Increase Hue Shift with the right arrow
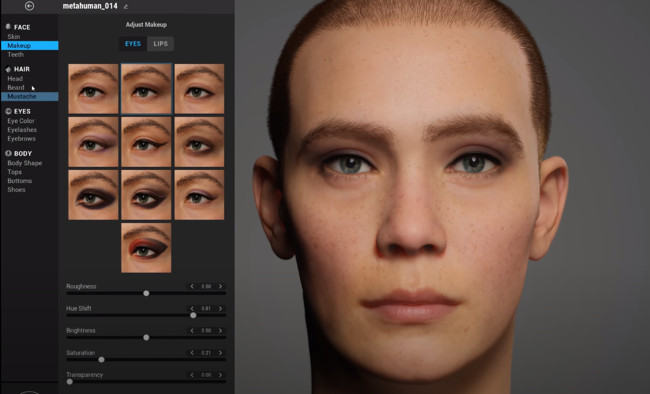The image size is (650, 394). tap(221, 309)
